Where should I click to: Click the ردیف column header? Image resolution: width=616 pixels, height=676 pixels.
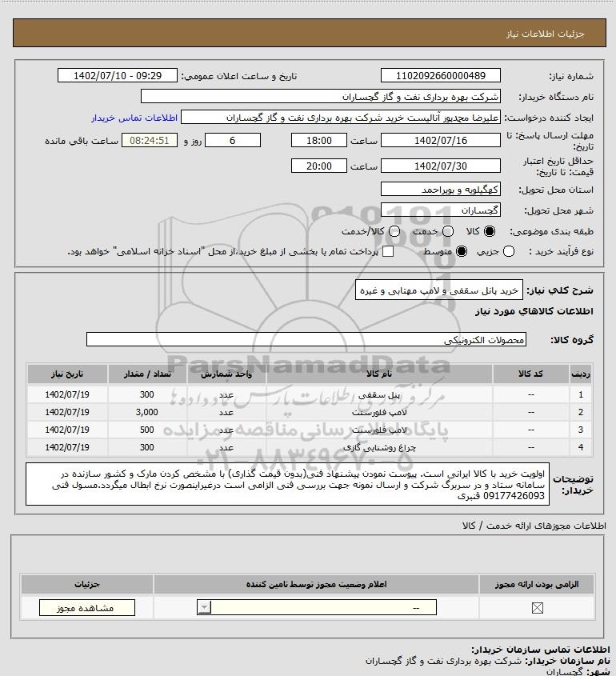(x=581, y=374)
